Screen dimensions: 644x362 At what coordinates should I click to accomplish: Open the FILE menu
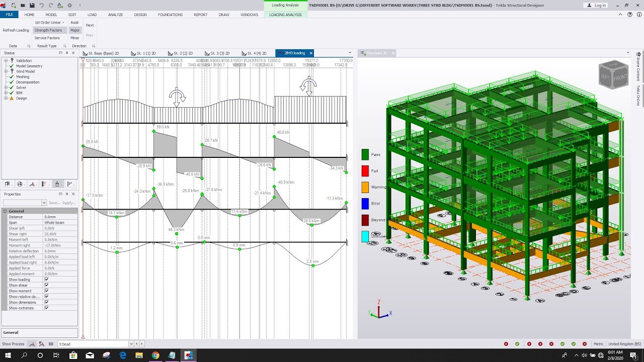coord(9,15)
